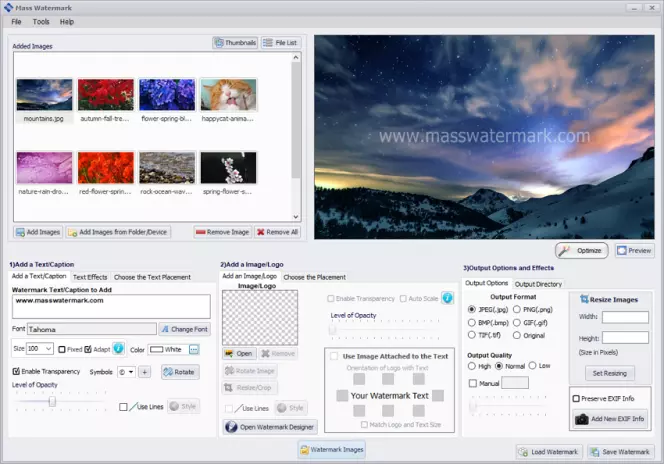Select the PNG(.png) output format
Screen dimensions: 664x464
517,309
